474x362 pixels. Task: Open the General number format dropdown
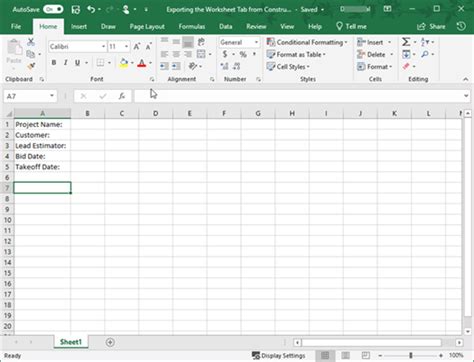(256, 42)
